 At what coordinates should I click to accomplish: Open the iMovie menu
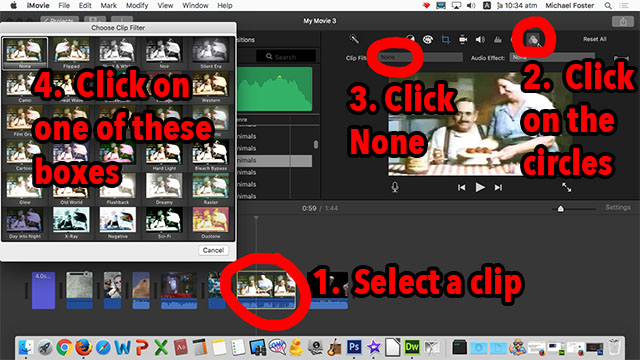pos(38,5)
